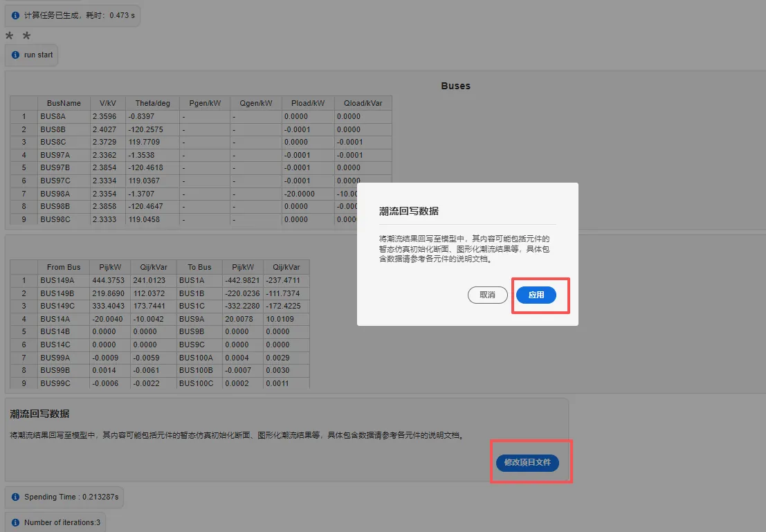Image resolution: width=766 pixels, height=532 pixels.
Task: Click the info icon beside Number of iterations
Action: coord(15,522)
